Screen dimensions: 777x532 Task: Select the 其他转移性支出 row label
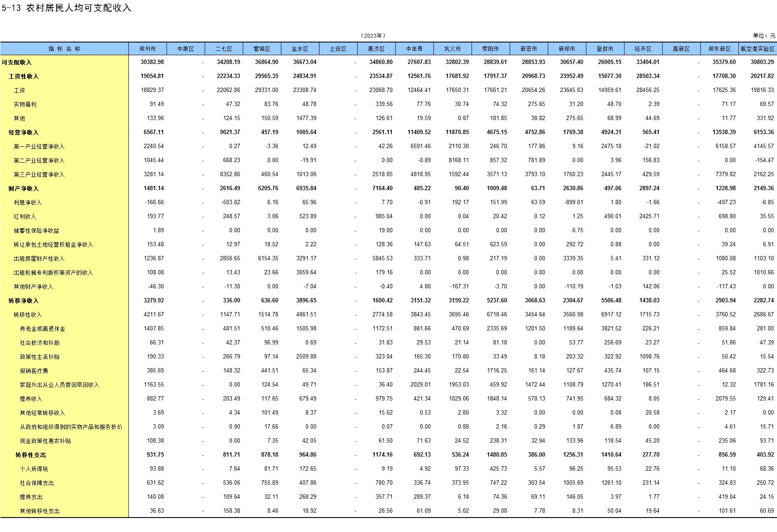(x=39, y=511)
